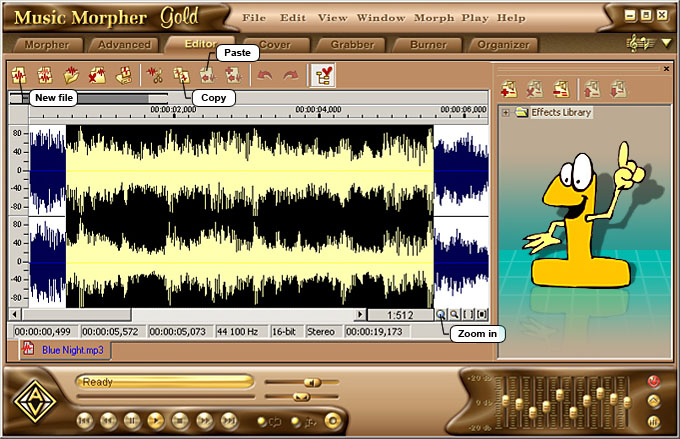Toggle the red power button by the equalizer

tap(654, 381)
